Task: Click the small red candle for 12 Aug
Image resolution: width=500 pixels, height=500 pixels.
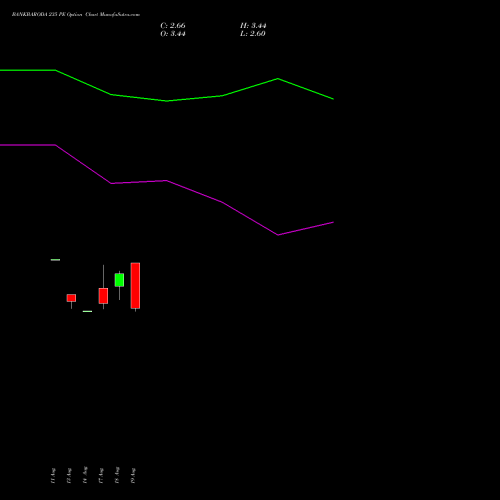Action: (x=71, y=298)
